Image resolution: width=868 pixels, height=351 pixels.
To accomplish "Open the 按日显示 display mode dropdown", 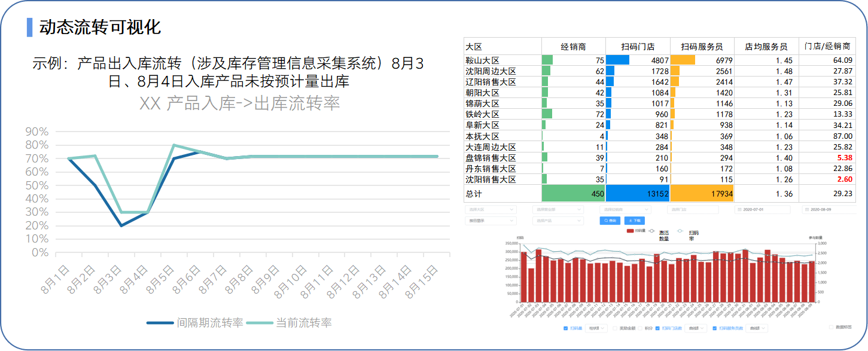I will click(490, 221).
